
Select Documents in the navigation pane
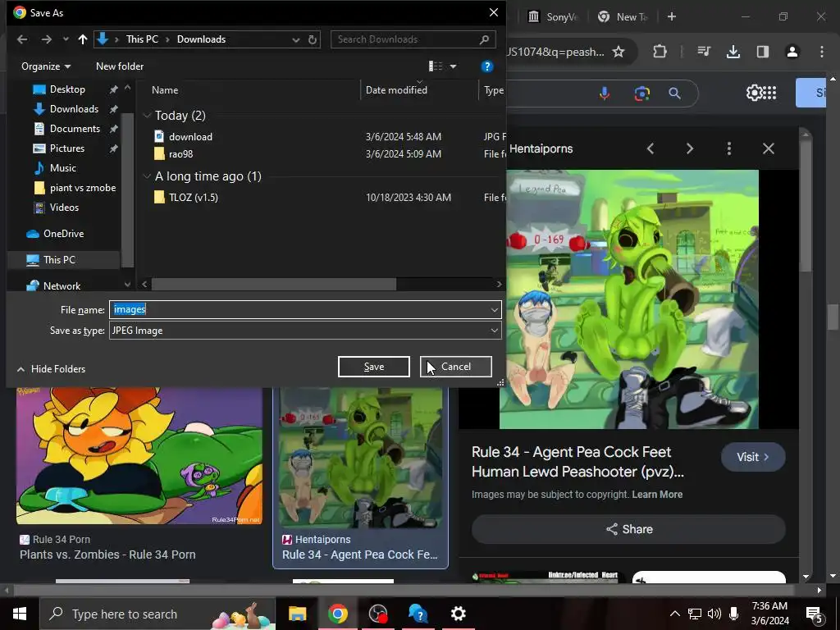[75, 129]
